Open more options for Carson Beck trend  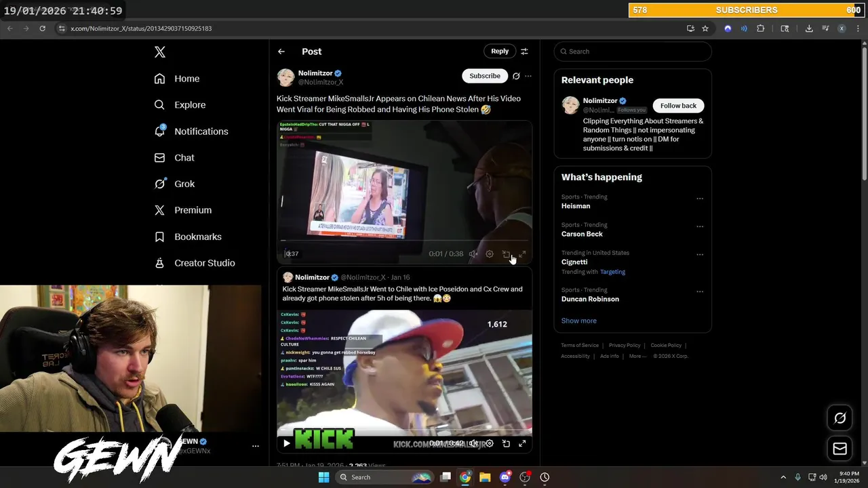coord(700,226)
